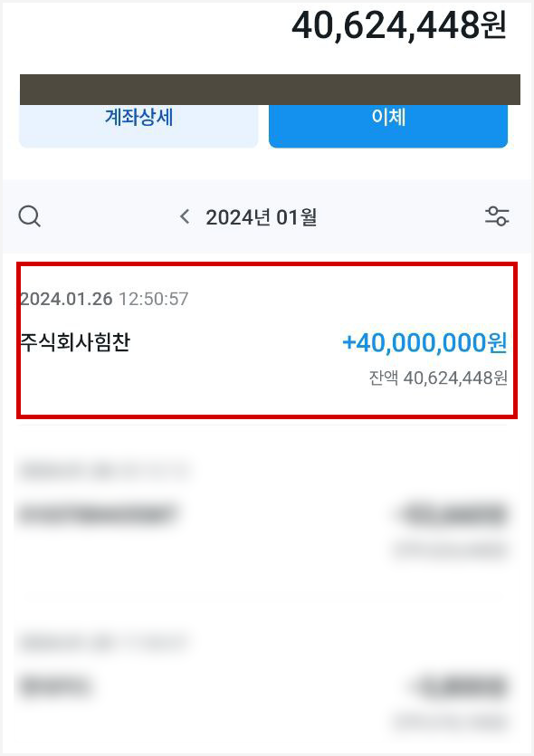Open the transaction search magnifier icon
The image size is (534, 756).
(29, 216)
